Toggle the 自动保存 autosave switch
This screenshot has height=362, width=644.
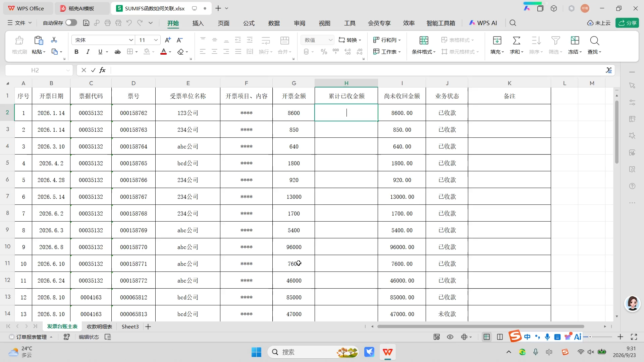(71, 22)
